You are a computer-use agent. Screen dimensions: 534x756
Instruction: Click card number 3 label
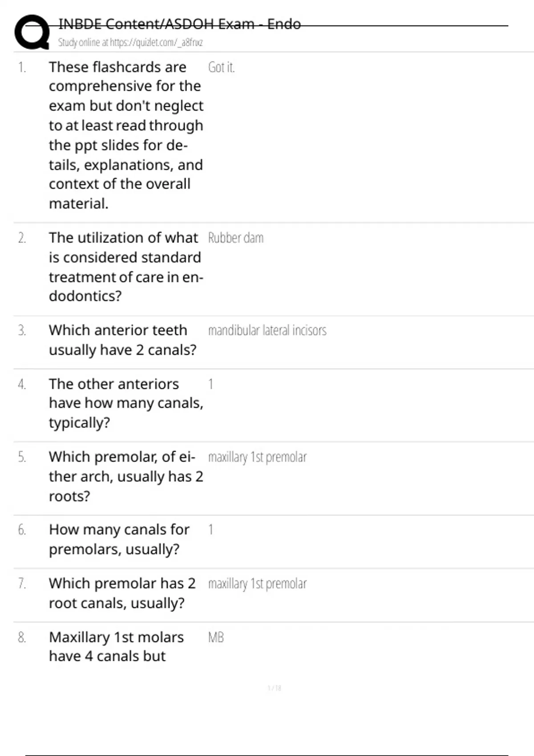pyautogui.click(x=22, y=330)
